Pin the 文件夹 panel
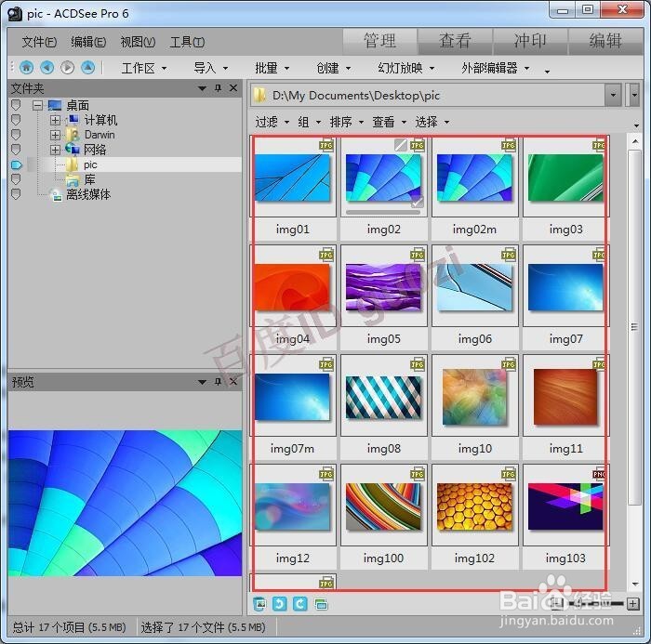The width and height of the screenshot is (651, 644). point(218,88)
